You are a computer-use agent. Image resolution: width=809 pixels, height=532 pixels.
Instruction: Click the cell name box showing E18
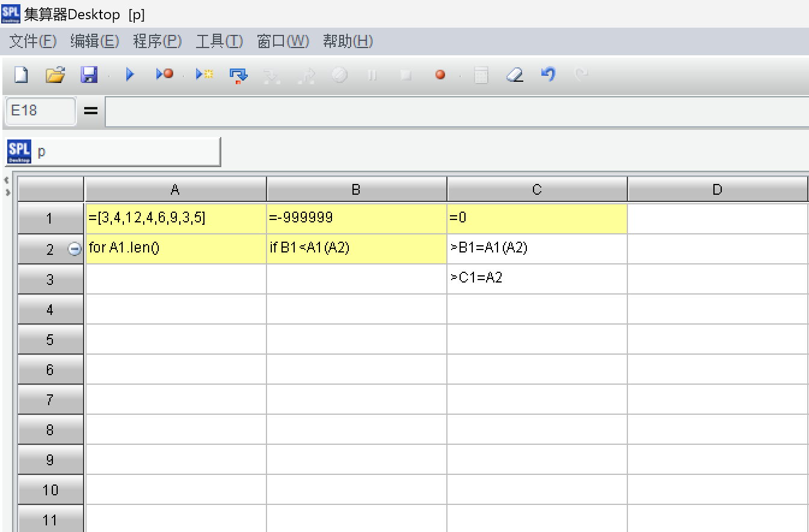[x=40, y=111]
